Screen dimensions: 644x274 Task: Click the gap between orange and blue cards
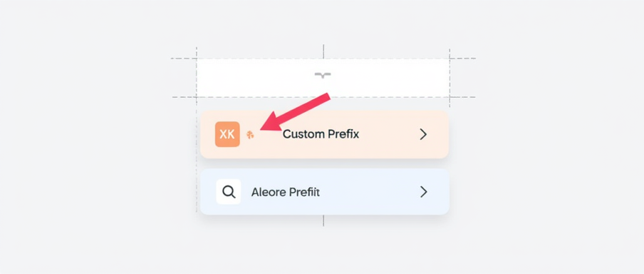324,163
